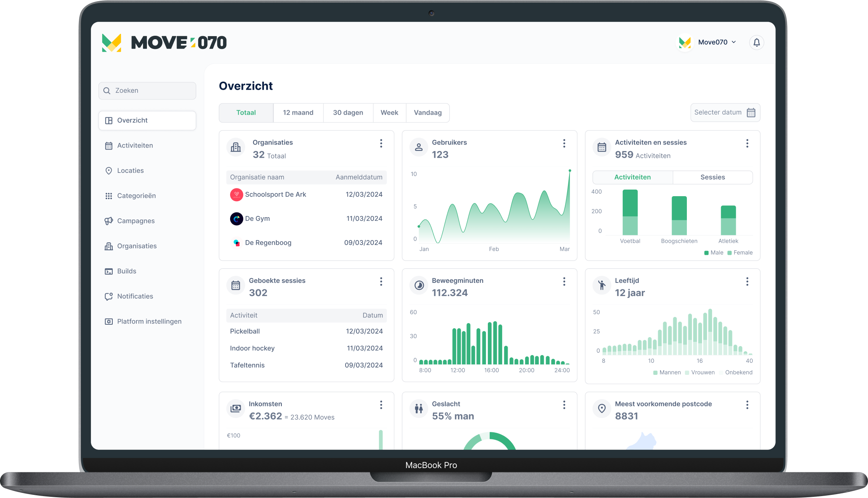The image size is (868, 498).
Task: Click the Notificaties sidebar icon
Action: click(108, 296)
